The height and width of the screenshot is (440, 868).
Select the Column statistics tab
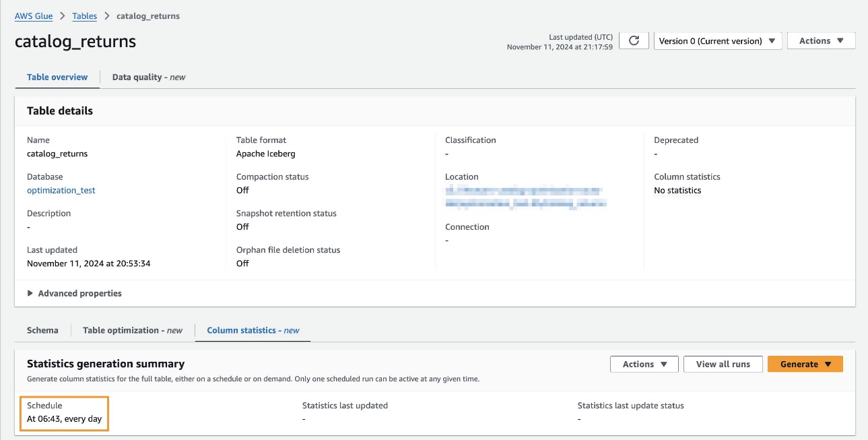253,331
